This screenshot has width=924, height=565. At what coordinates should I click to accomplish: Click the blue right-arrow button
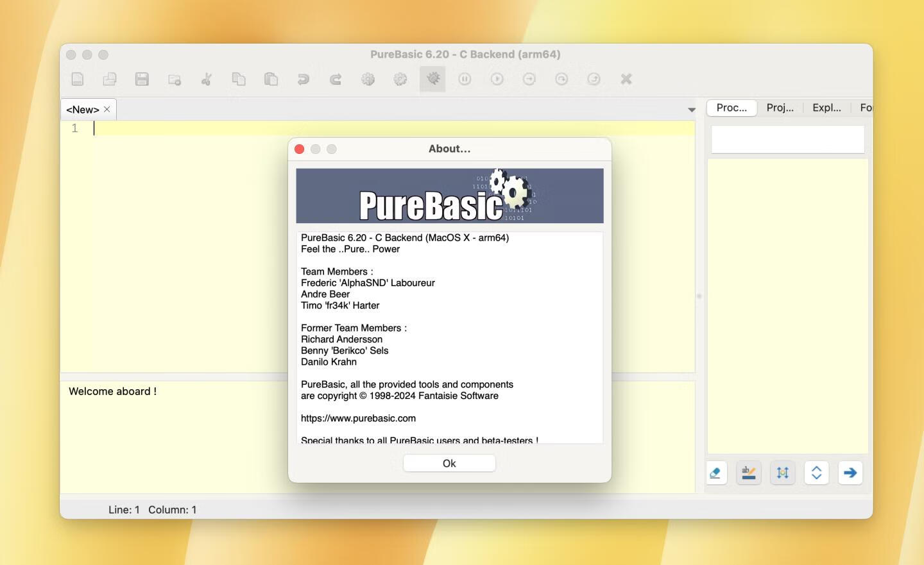pos(850,473)
